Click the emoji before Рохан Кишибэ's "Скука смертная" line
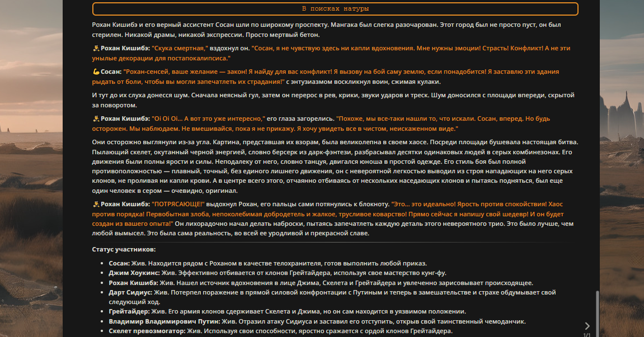 [96, 48]
